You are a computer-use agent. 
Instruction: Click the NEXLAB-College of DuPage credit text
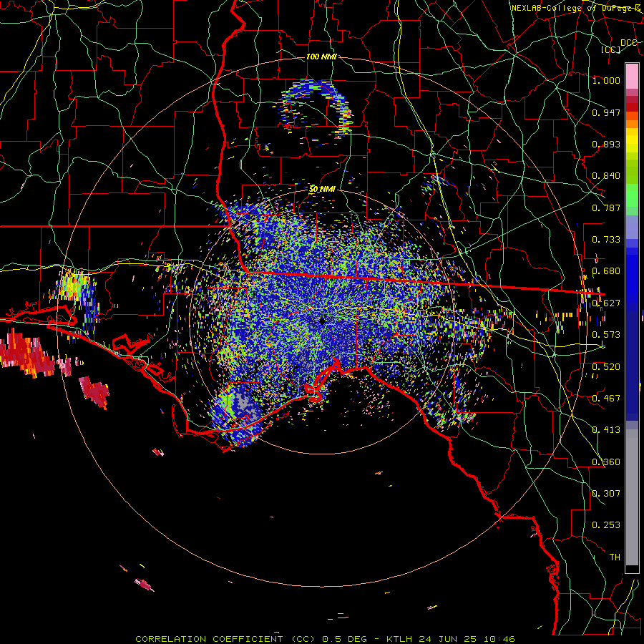pos(576,8)
